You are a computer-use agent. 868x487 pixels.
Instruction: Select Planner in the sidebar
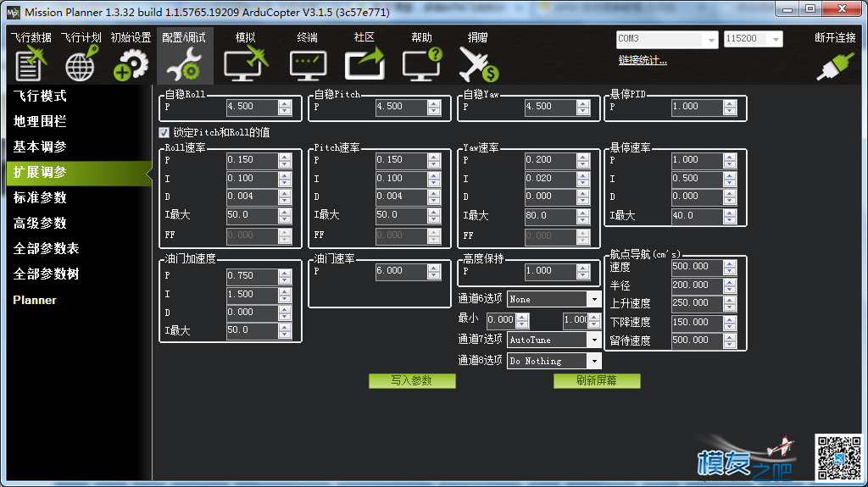35,300
